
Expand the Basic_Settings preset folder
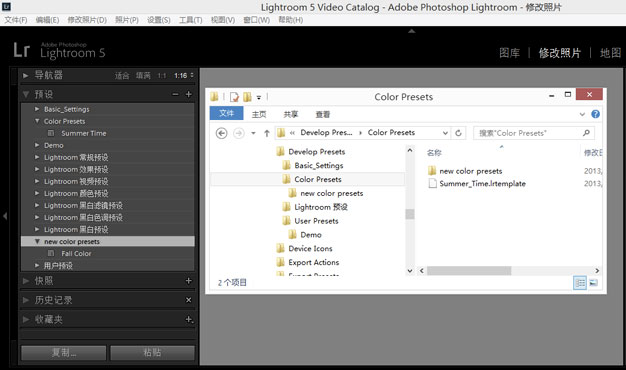(x=37, y=109)
